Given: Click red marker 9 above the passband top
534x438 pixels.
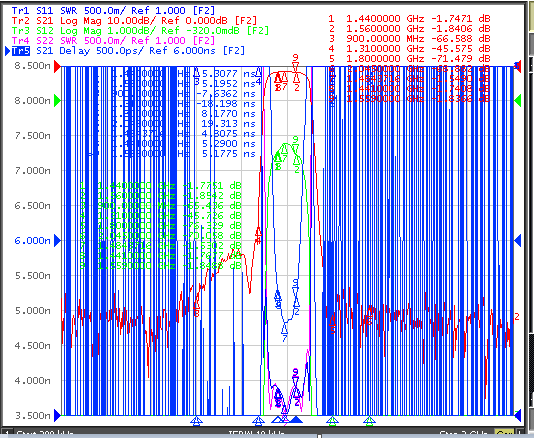Looking at the screenshot, I should [296, 62].
